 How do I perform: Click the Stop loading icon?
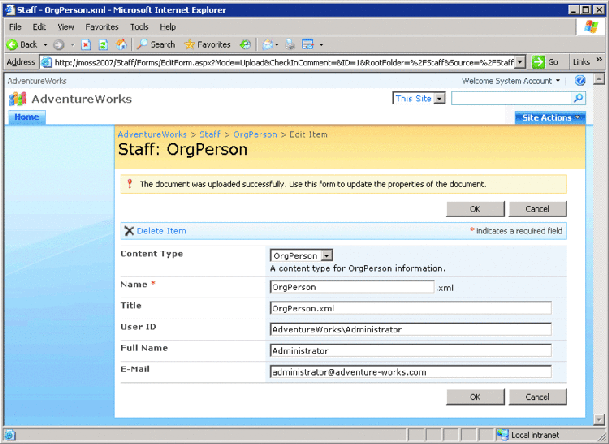[x=86, y=45]
